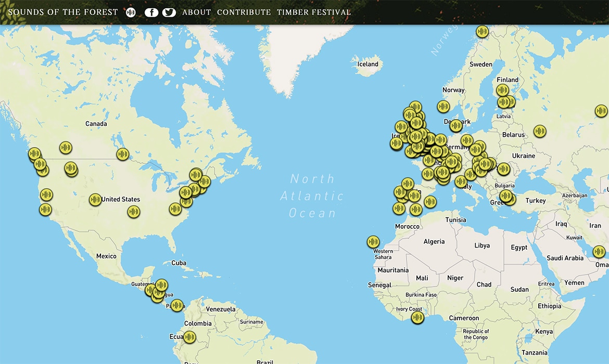Click the soundwave icon in the header
Screen dimensions: 609x364
click(x=131, y=12)
